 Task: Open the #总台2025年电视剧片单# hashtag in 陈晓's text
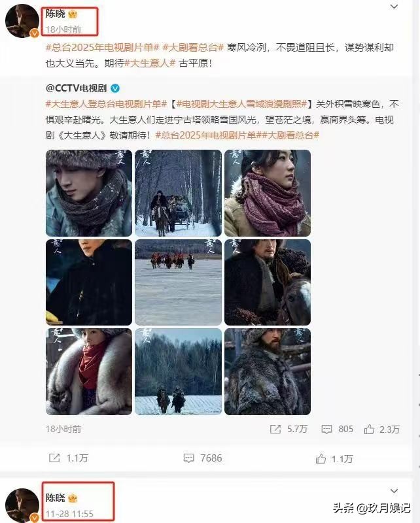[x=102, y=47]
